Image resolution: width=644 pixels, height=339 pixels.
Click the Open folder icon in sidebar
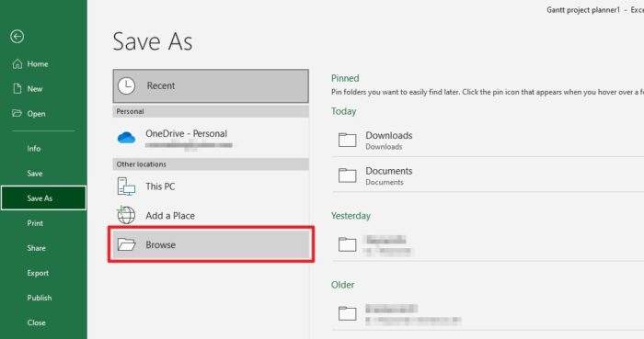tap(17, 113)
